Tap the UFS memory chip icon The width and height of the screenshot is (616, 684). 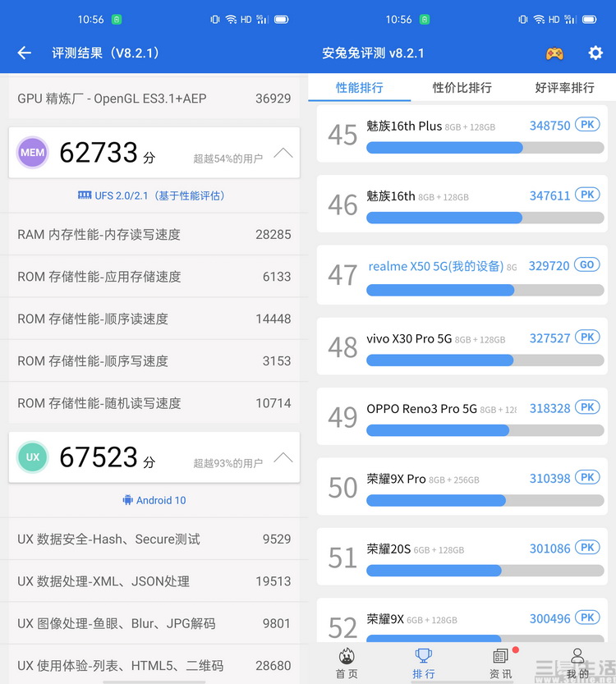85,195
